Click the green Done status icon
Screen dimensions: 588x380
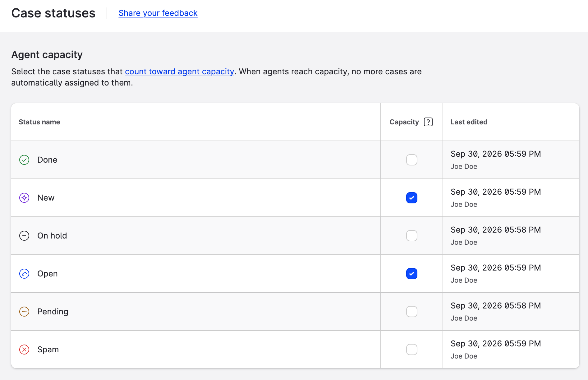(x=24, y=160)
